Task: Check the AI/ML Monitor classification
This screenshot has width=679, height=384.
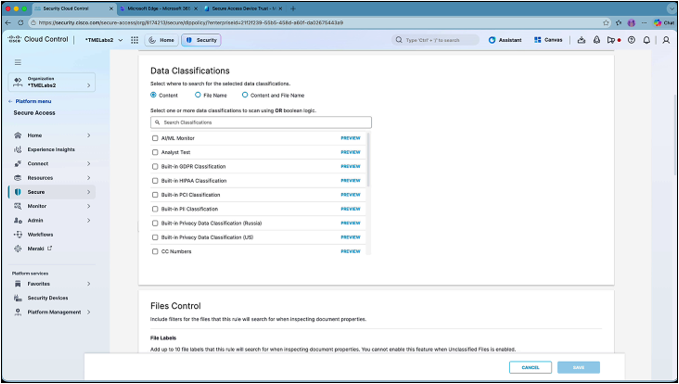Action: [x=155, y=138]
